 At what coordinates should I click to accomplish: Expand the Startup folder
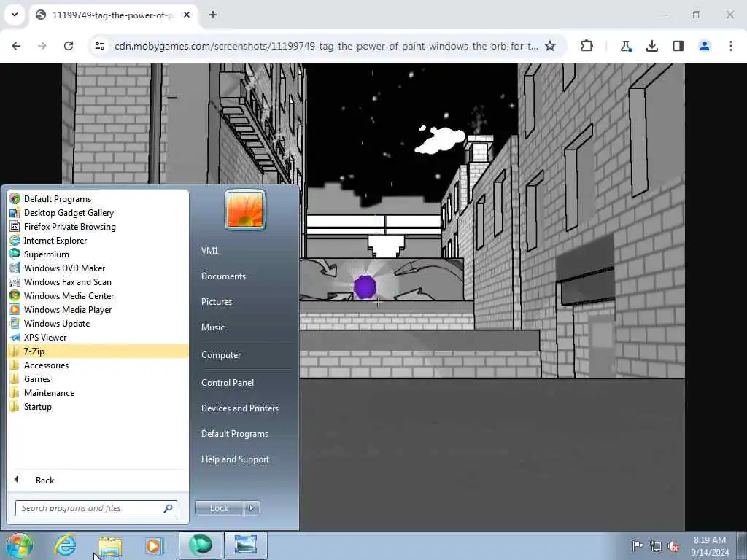click(98, 406)
